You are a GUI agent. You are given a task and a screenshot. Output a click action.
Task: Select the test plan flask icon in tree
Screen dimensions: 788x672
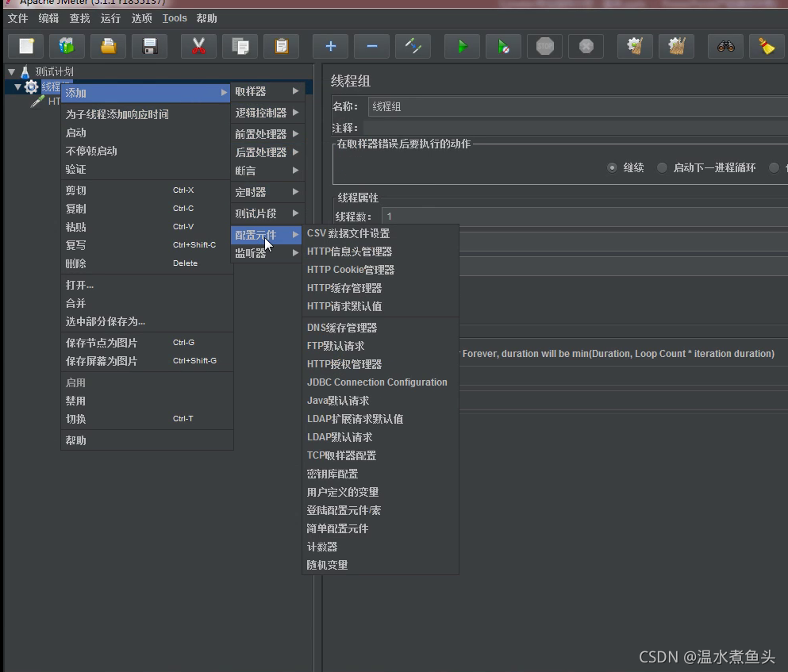pos(25,72)
